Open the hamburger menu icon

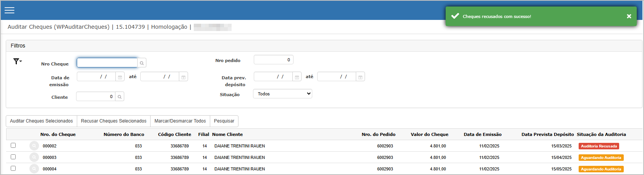coord(10,10)
